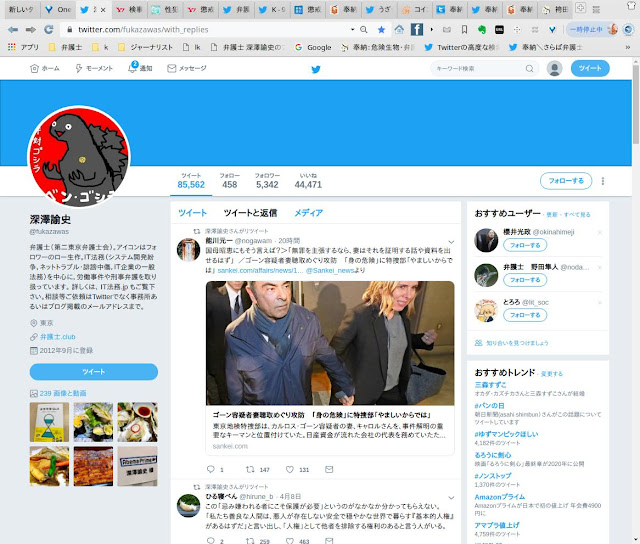The width and height of the screenshot is (640, 544).
Task: Click the ひる寝ぺん tweet avatar
Action: 188,505
